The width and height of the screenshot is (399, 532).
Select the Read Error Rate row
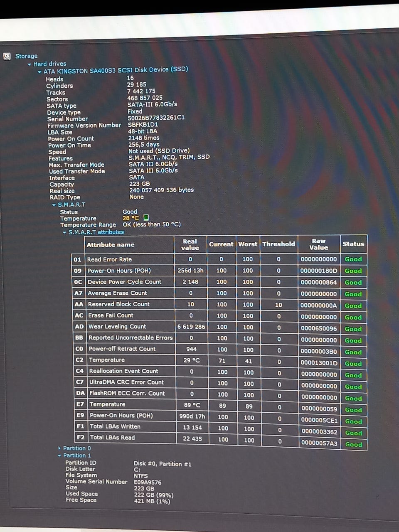point(219,259)
